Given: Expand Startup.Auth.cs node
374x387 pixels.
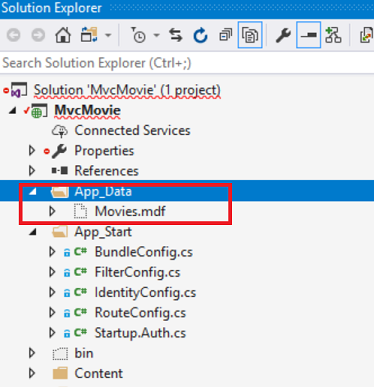Looking at the screenshot, I should click(52, 333).
